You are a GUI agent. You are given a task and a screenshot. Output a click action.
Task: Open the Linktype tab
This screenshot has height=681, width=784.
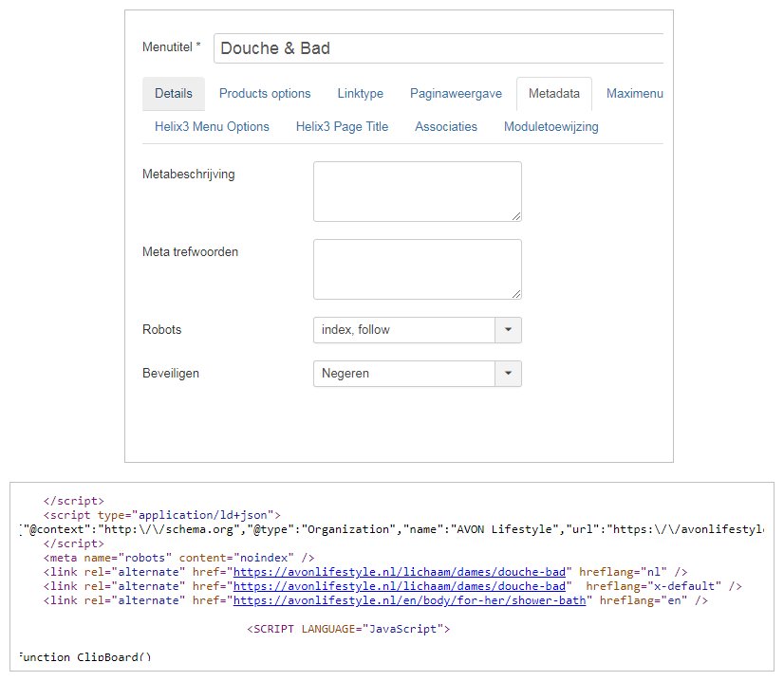click(360, 94)
